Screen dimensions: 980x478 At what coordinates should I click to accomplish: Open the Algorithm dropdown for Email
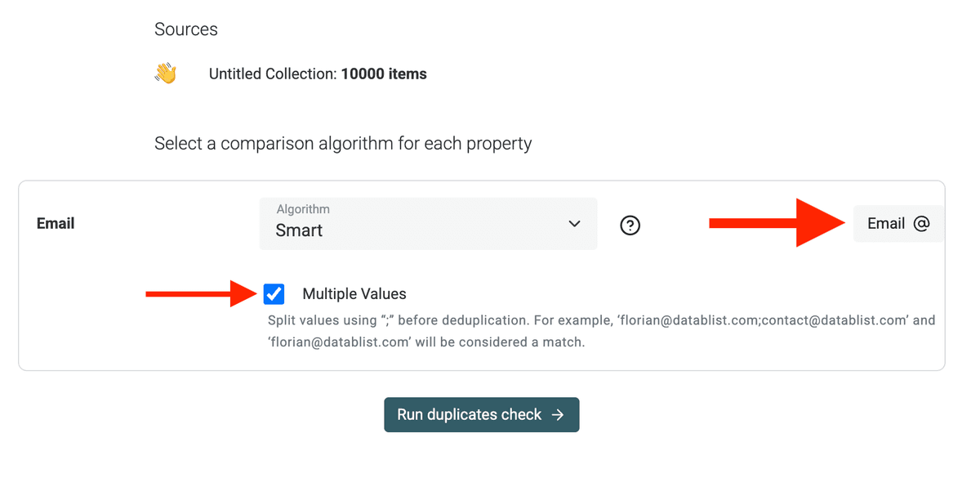click(x=428, y=223)
